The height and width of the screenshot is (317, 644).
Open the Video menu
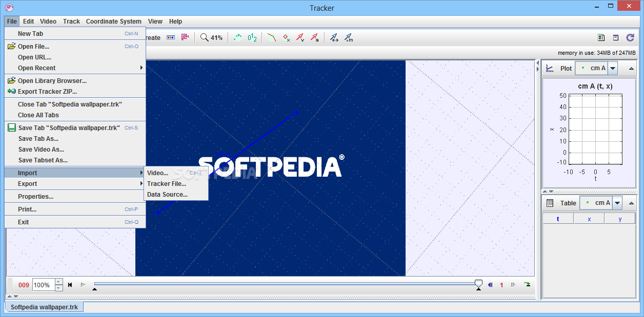tap(48, 21)
